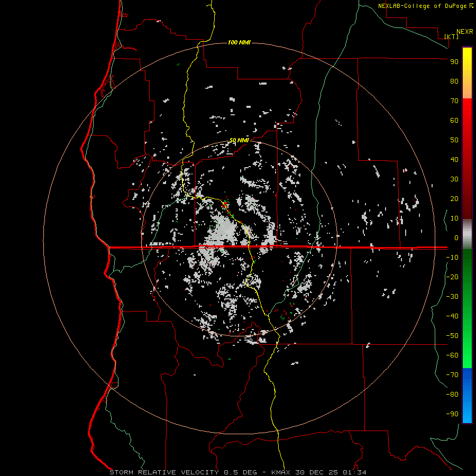Screen dimensions: 476x476
Task: Click the -50 value on the velocity scale
Action: pos(452,336)
